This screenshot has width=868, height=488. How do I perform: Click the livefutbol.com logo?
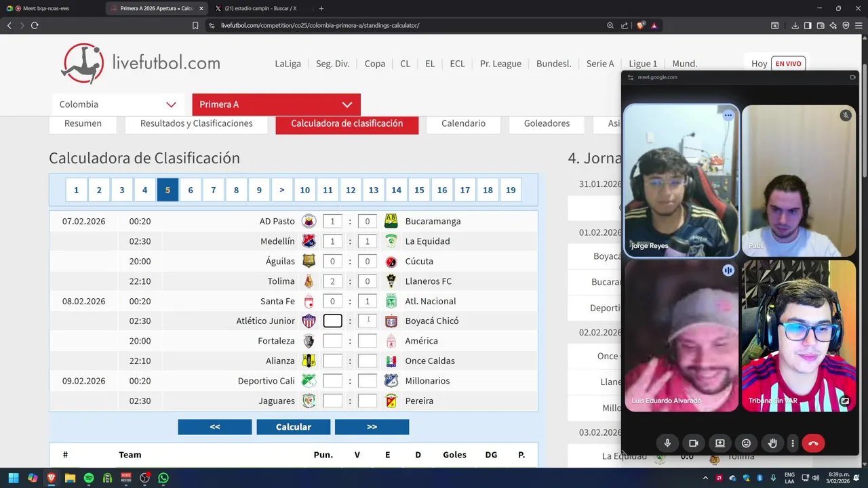point(141,64)
